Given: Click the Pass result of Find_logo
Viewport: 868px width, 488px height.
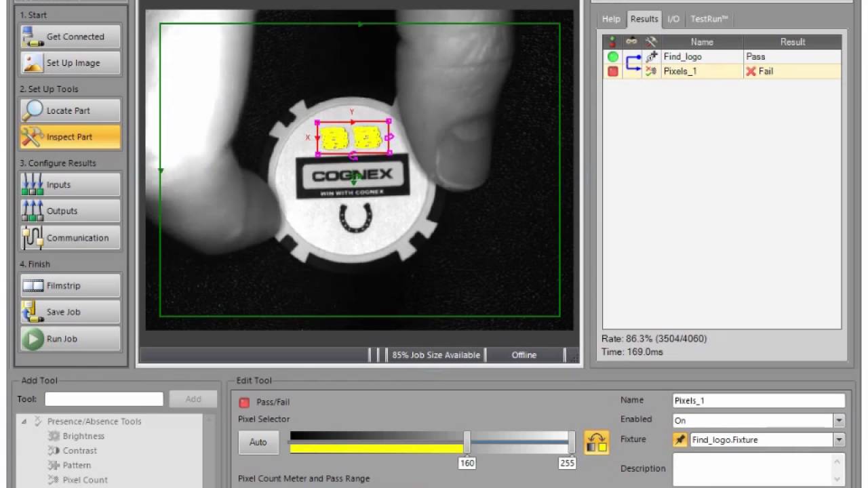Looking at the screenshot, I should coord(755,57).
